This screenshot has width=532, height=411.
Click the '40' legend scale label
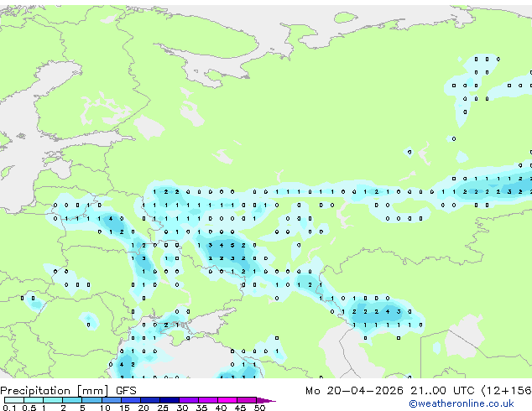tap(221, 408)
